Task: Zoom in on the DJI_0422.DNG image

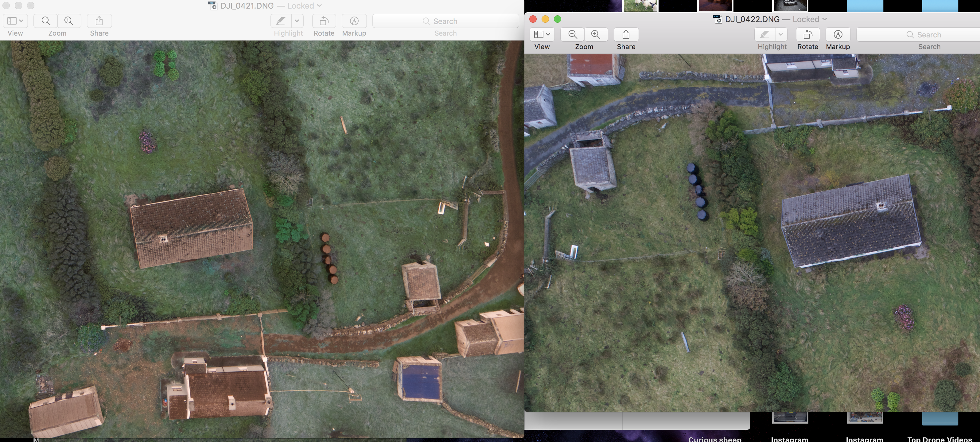Action: point(595,34)
